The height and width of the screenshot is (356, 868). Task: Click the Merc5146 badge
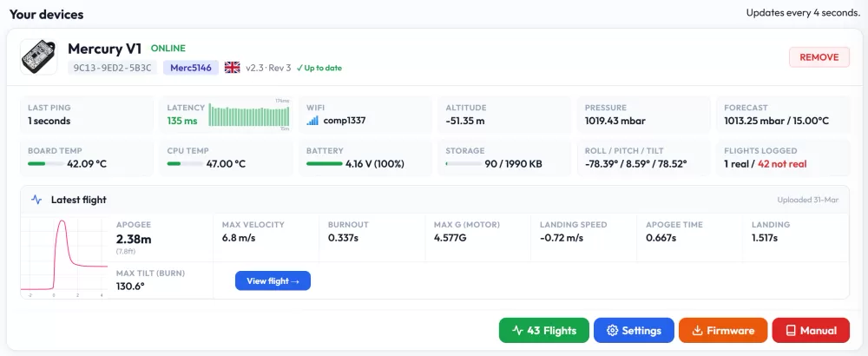pos(190,68)
